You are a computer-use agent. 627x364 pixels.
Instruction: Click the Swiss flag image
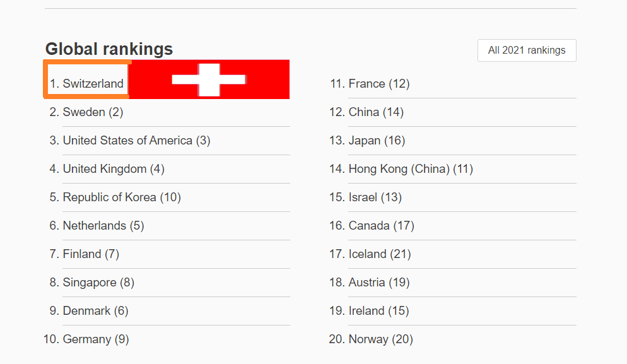[x=209, y=79]
